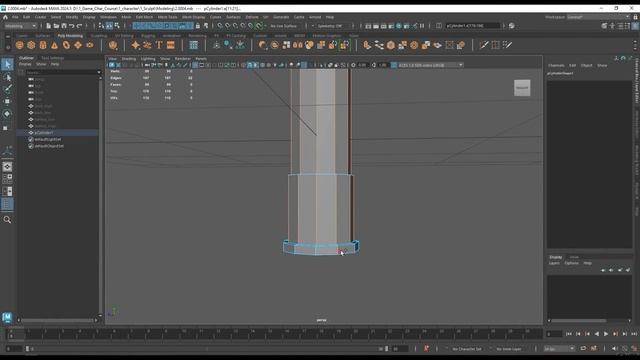Viewport: 640px width, 360px height.
Task: Open viewport color space ACES dropdown
Action: coord(430,65)
